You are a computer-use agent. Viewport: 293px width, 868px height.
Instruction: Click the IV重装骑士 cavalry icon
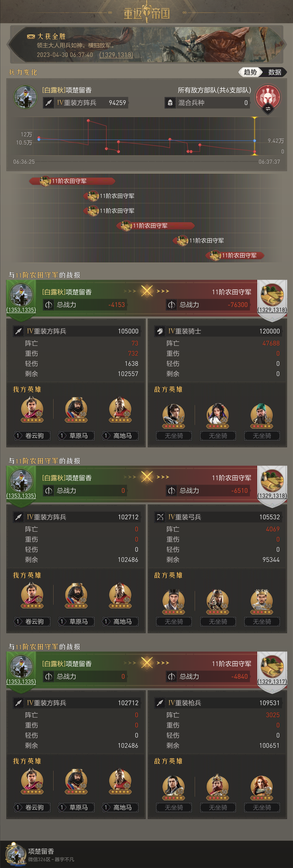tap(160, 331)
